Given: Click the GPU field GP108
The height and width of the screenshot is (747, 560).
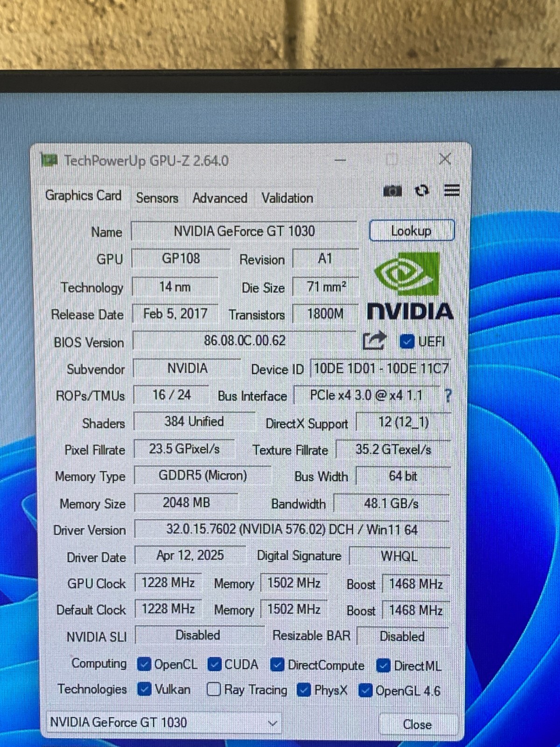Looking at the screenshot, I should (181, 259).
